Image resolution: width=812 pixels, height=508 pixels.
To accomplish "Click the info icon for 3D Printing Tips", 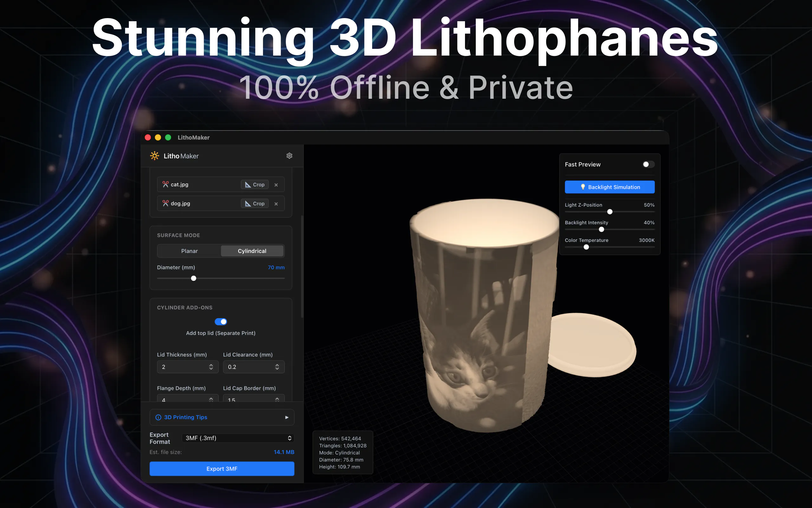I will click(x=158, y=417).
